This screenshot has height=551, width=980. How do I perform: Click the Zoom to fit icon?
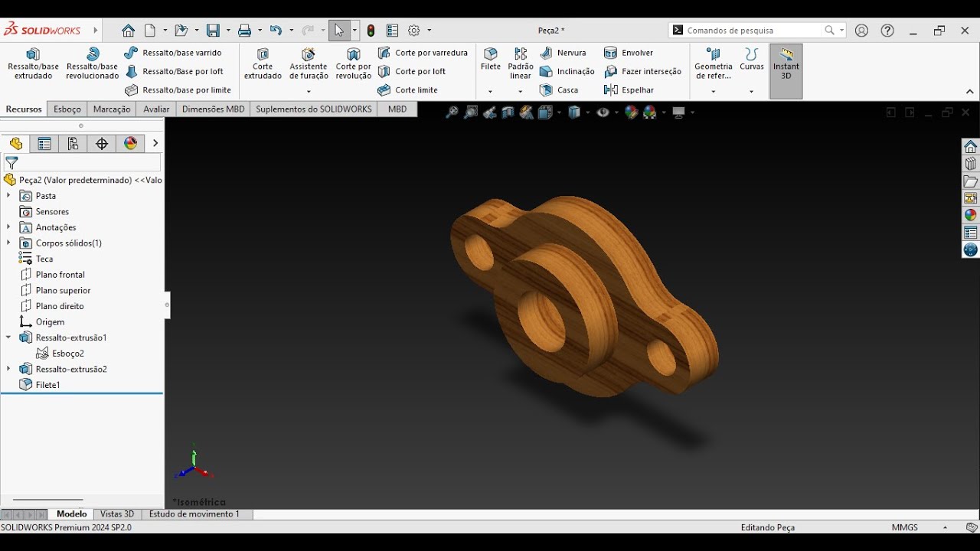(452, 112)
